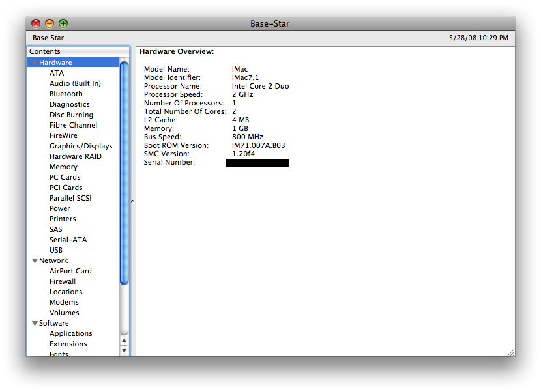
Task: Show Power information
Action: click(x=60, y=208)
